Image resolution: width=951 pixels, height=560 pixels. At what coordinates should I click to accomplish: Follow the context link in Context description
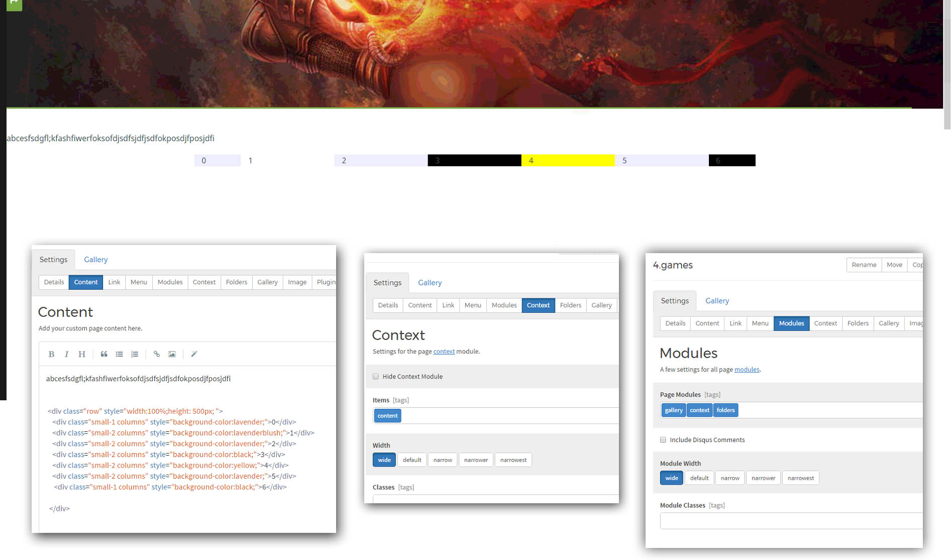[x=444, y=352]
